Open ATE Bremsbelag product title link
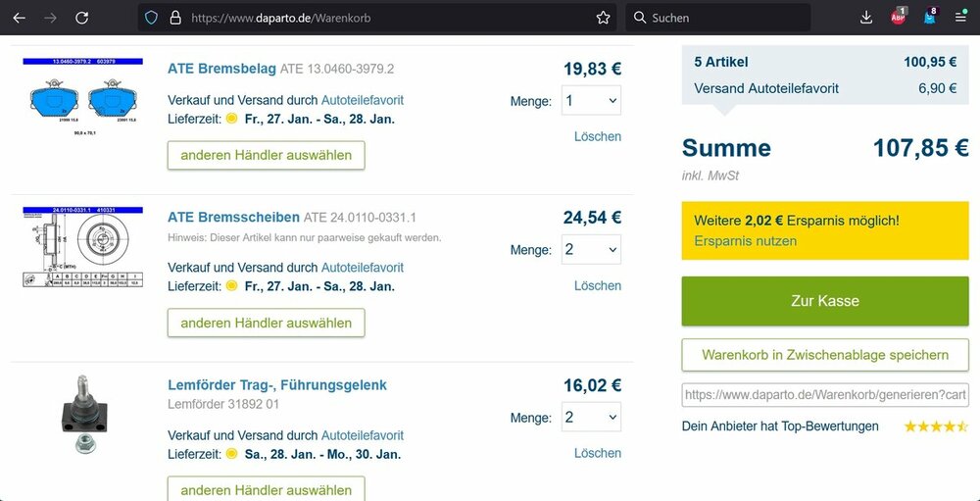The height and width of the screenshot is (501, 980). 221,69
